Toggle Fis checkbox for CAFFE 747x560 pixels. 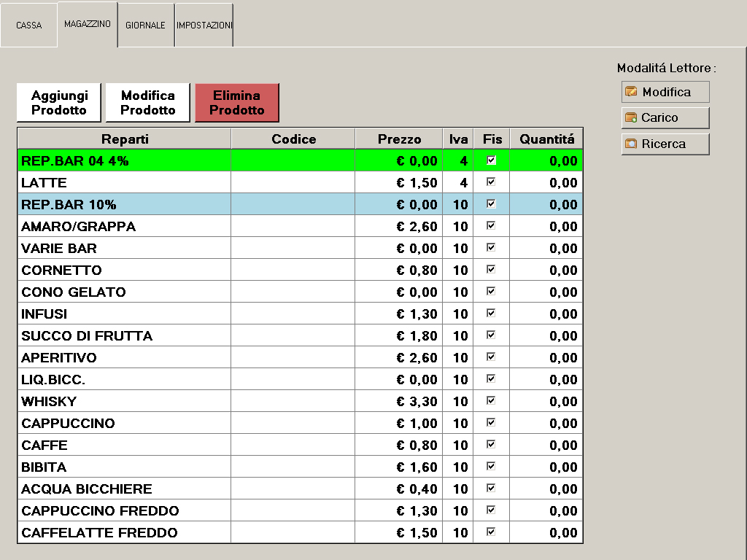491,445
